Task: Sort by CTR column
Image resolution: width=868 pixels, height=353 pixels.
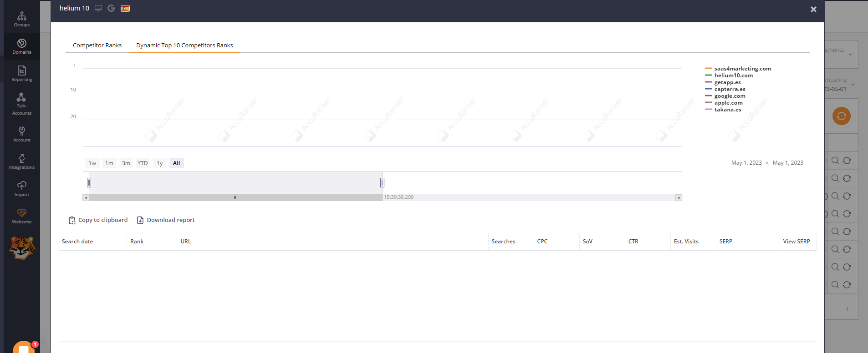Action: click(633, 242)
